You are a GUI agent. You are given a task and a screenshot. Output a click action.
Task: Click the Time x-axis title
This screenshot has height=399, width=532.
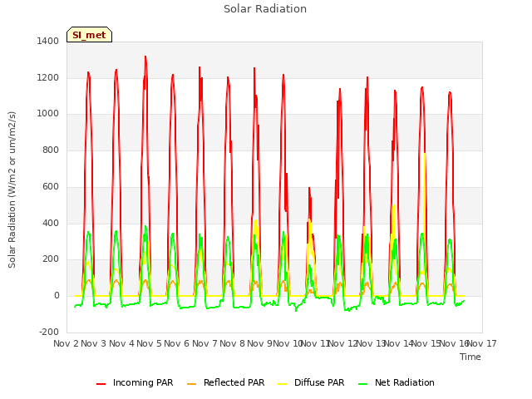tap(470, 357)
